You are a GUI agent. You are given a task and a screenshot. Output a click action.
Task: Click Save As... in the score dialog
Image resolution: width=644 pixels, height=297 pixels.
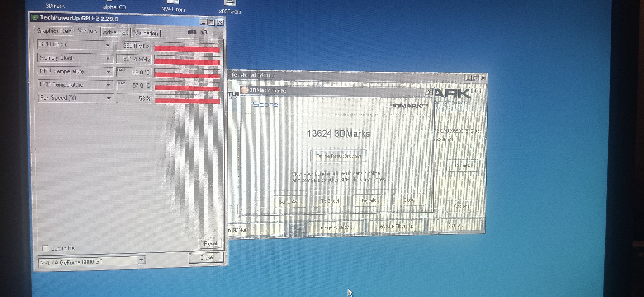[x=290, y=201]
